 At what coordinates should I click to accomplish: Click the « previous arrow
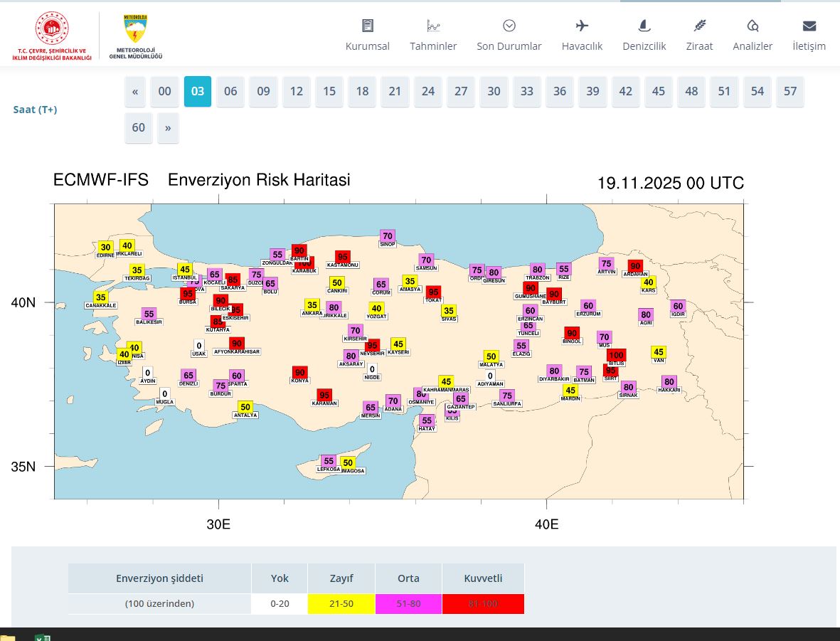click(135, 91)
